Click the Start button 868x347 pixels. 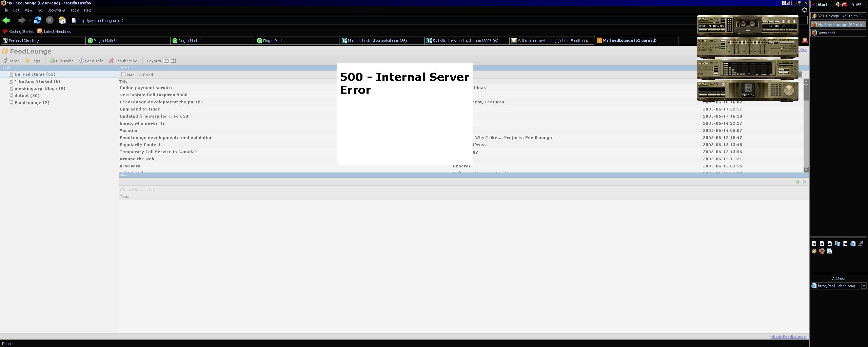tap(820, 4)
